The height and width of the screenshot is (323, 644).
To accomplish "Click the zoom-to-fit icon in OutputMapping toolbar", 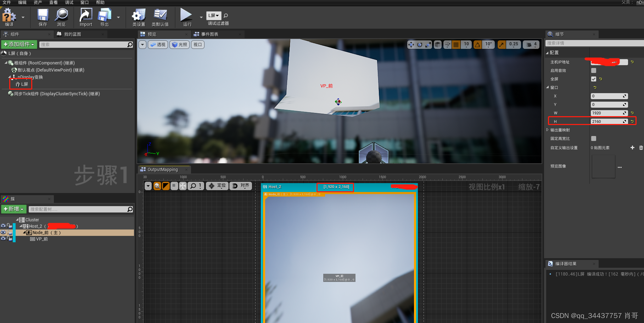I will [x=183, y=186].
